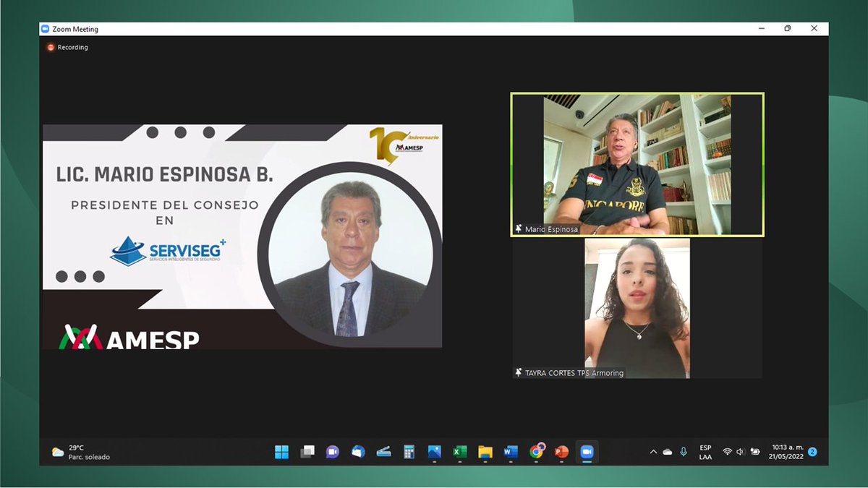Select TAYRA CORTES TPS Armoring video tile

point(637,309)
